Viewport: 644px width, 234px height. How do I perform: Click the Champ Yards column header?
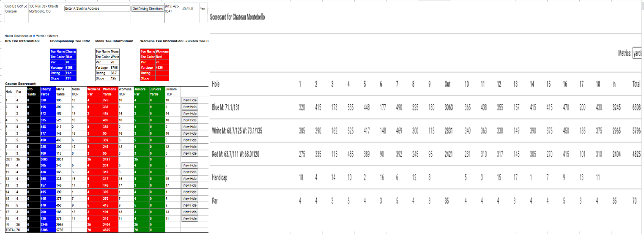[47, 92]
